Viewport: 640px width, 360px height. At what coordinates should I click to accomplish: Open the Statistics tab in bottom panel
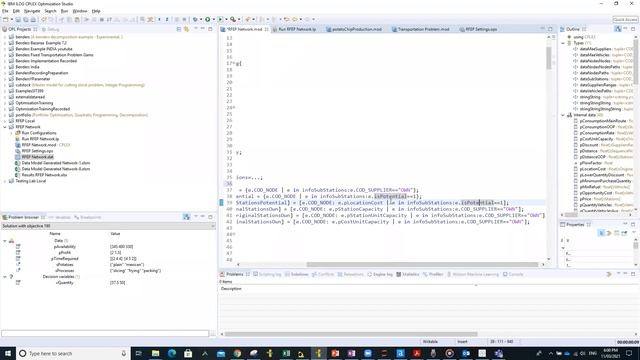tap(407, 274)
